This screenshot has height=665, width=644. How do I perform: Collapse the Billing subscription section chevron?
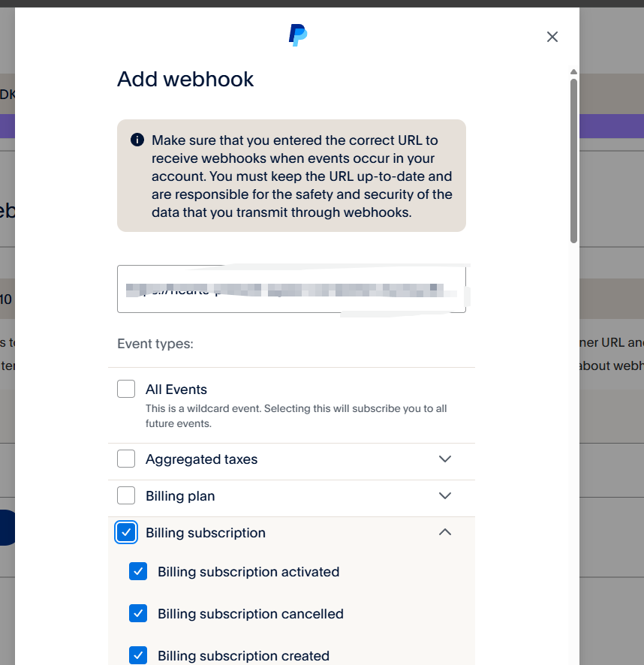[444, 532]
